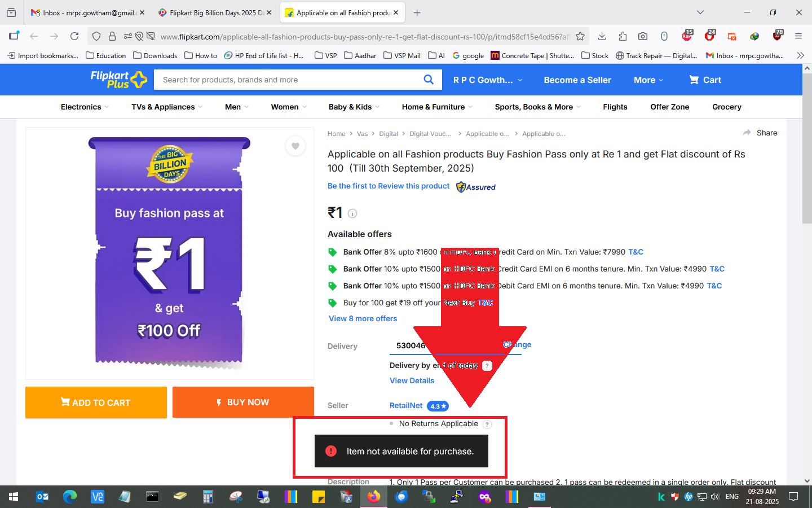Click the BUY NOW button
Viewport: 812px width, 508px height.
[x=243, y=402]
